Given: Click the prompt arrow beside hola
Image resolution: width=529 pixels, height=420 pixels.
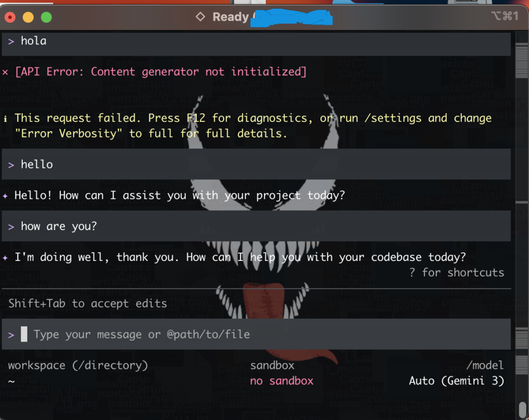Looking at the screenshot, I should [11, 41].
